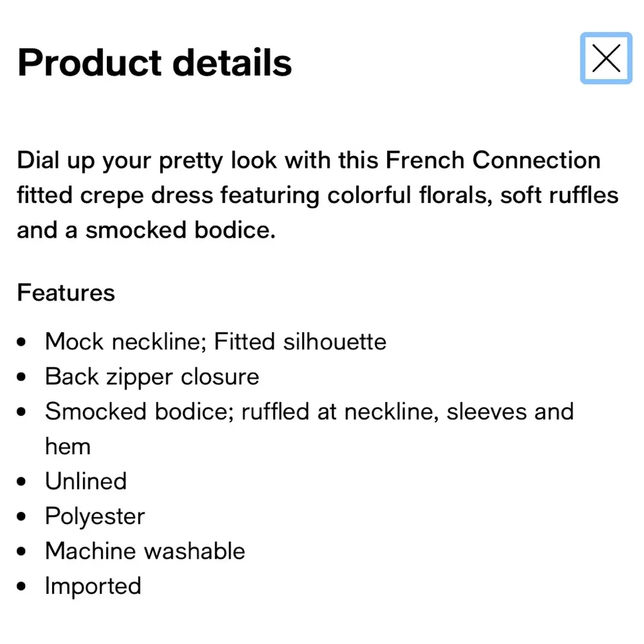The width and height of the screenshot is (644, 644).
Task: Click the Features section heading
Action: [x=66, y=293]
